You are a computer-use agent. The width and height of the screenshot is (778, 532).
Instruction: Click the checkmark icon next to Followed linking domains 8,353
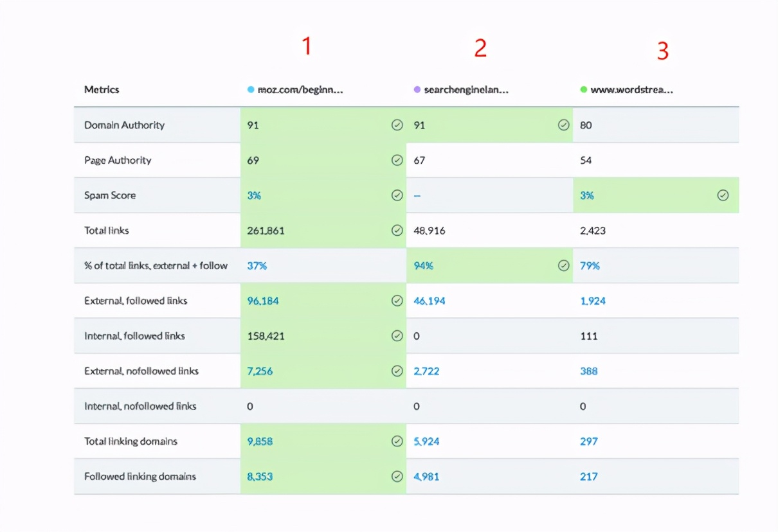click(x=397, y=477)
